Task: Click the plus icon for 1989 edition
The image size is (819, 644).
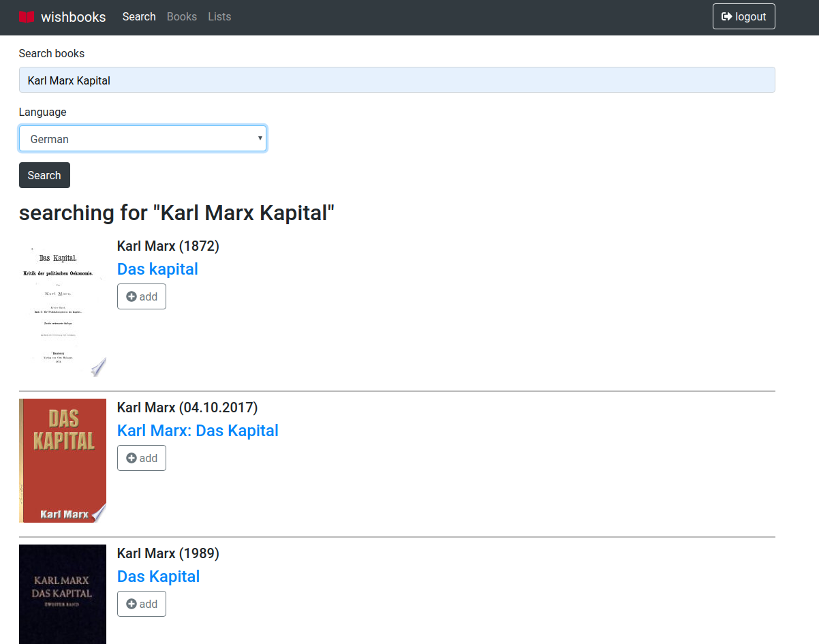Action: [132, 604]
